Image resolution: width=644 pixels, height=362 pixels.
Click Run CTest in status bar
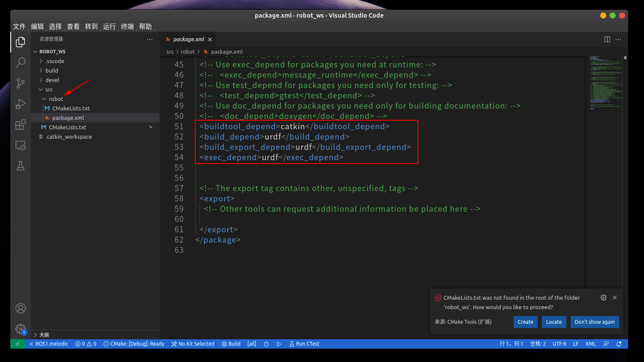coord(304,344)
